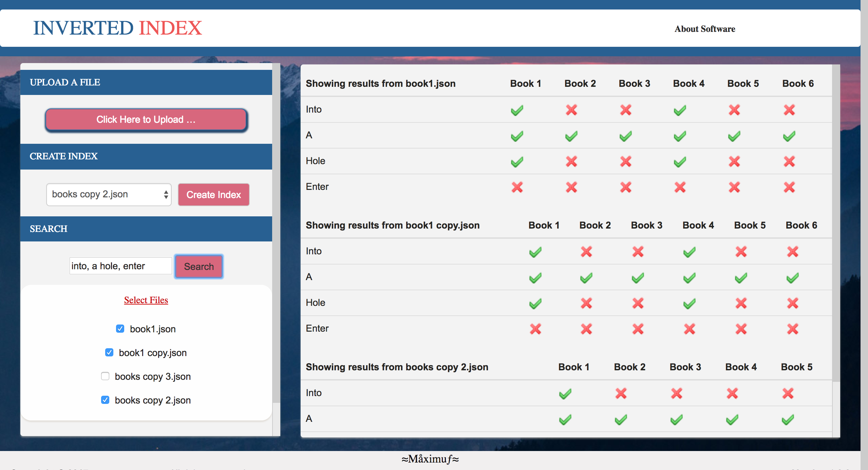The height and width of the screenshot is (470, 868).
Task: Click the Search button
Action: click(x=199, y=266)
